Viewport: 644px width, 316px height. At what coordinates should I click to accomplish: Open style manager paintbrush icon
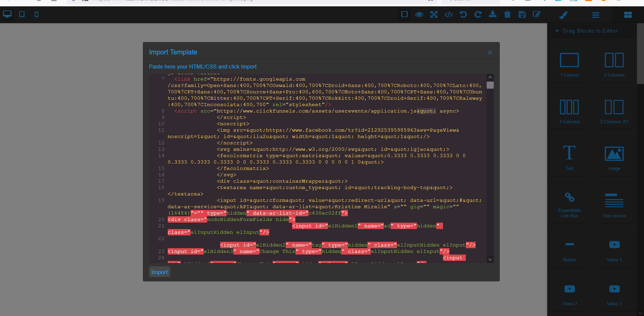tap(563, 15)
